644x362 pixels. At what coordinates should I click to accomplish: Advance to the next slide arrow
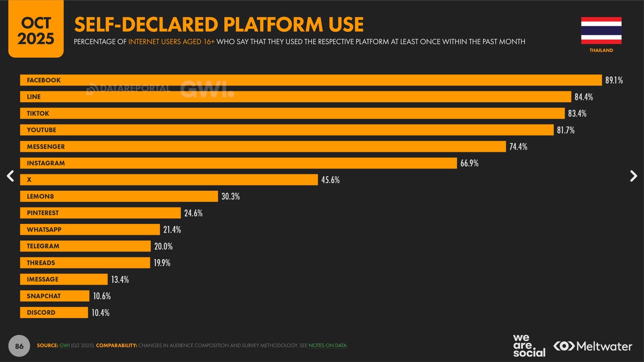[x=633, y=176]
